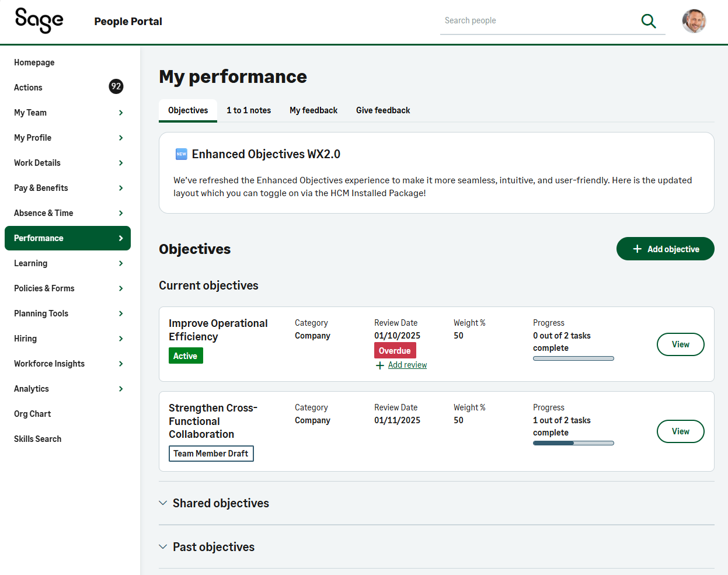
Task: Click the chevron arrow beside My Team
Action: (x=121, y=113)
